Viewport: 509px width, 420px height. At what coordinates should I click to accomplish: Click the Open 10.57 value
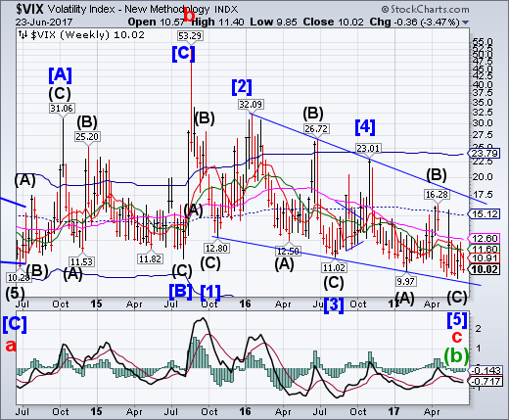click(x=156, y=23)
